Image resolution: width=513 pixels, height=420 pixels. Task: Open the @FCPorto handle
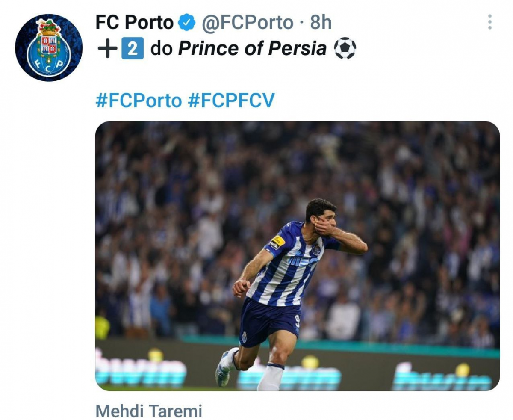(248, 23)
